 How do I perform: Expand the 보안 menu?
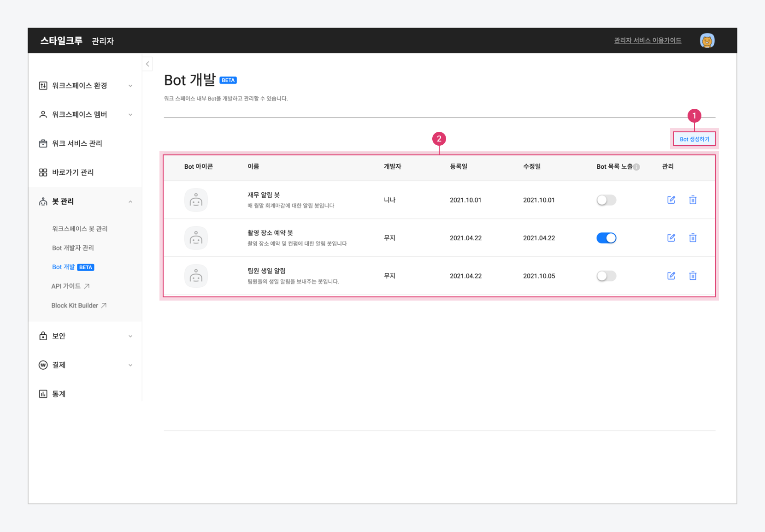click(x=130, y=336)
